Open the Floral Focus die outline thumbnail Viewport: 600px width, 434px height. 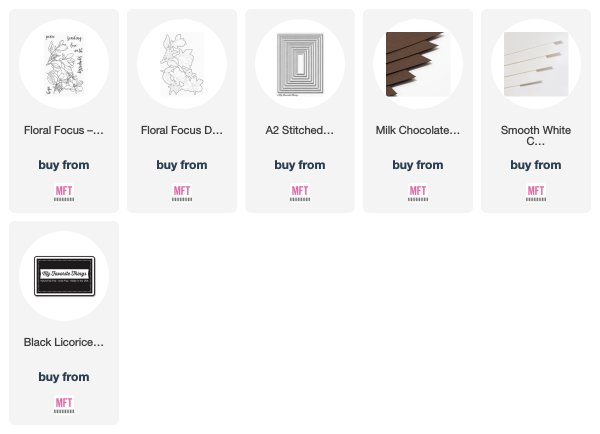tap(182, 64)
